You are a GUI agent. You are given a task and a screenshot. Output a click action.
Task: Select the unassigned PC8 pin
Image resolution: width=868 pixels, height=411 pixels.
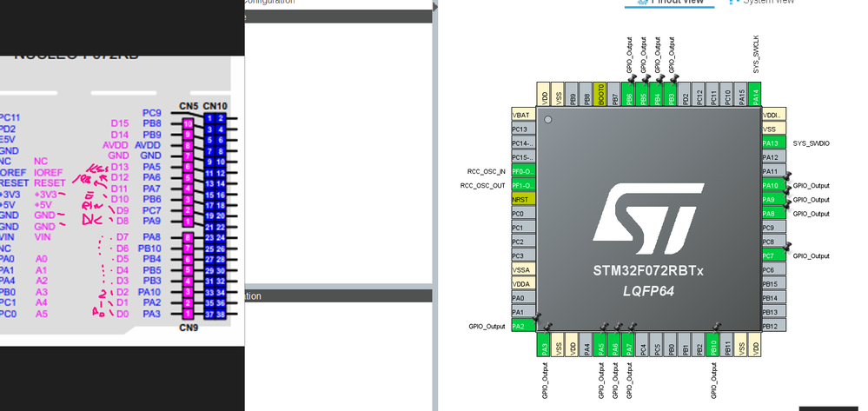(x=774, y=242)
